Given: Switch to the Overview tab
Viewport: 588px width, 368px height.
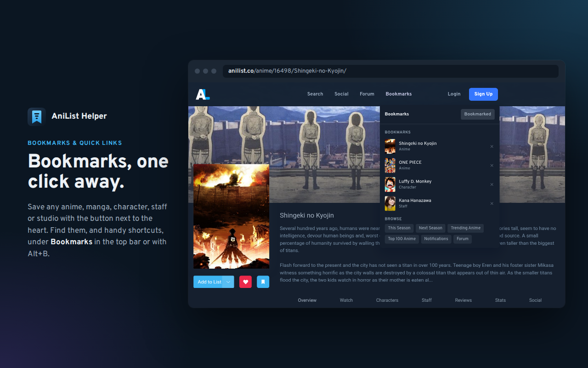Looking at the screenshot, I should (307, 300).
